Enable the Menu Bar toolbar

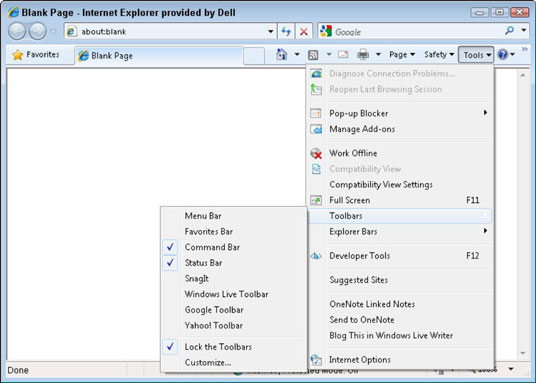pyautogui.click(x=234, y=216)
